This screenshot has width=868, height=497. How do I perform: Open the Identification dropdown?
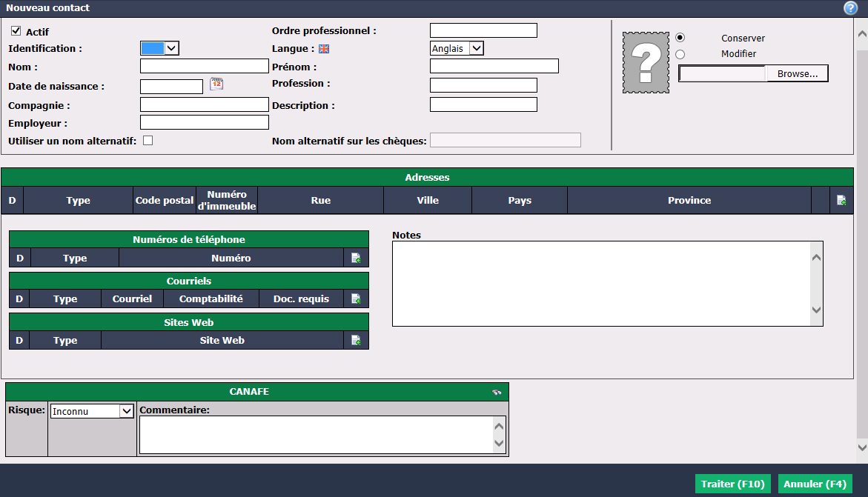(x=159, y=48)
